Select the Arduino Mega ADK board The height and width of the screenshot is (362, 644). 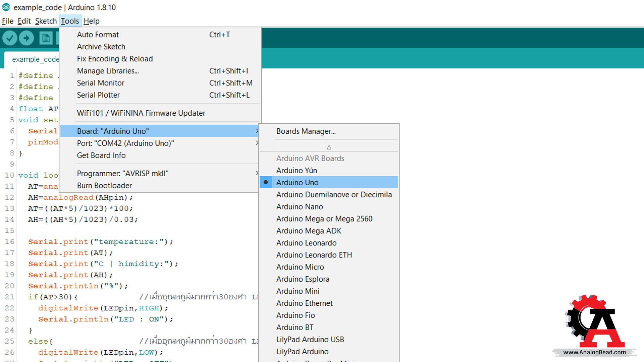coord(329,231)
